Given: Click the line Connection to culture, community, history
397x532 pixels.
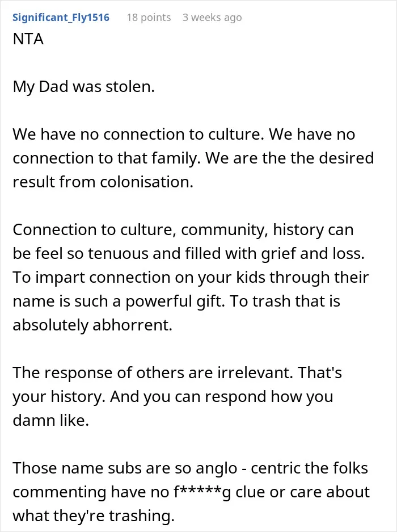Looking at the screenshot, I should (x=183, y=230).
